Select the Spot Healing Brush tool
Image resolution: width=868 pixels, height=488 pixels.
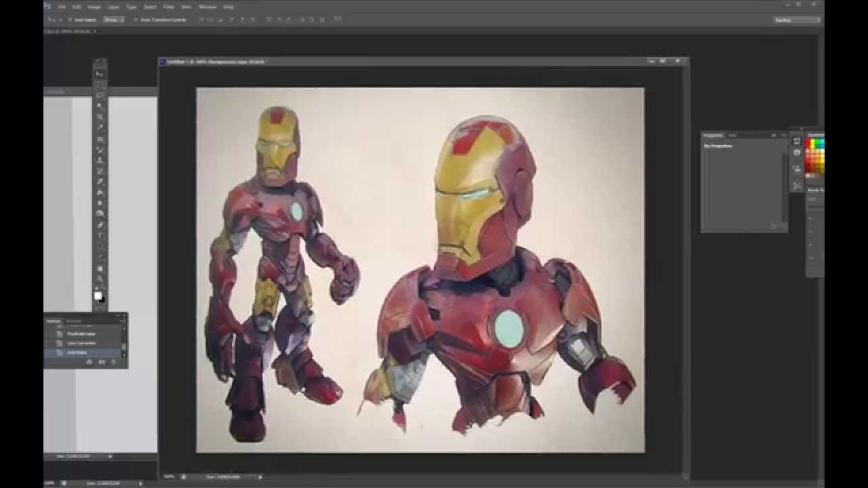(x=100, y=138)
